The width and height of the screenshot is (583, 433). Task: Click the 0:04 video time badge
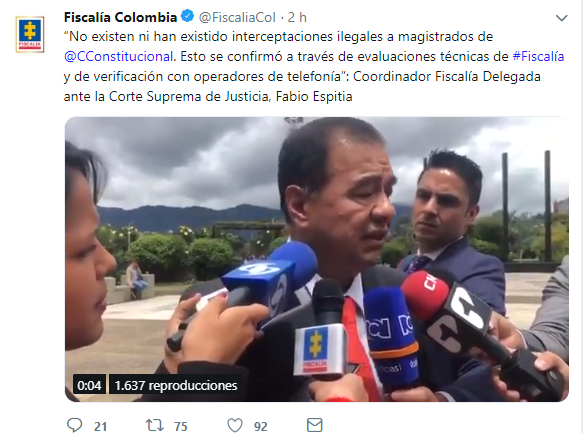click(89, 385)
